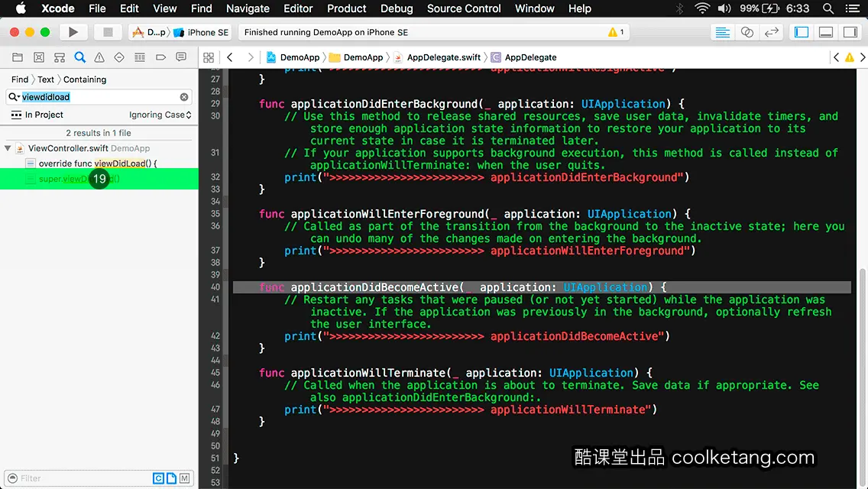Click the Containing match option
Image resolution: width=868 pixels, height=489 pixels.
point(85,79)
